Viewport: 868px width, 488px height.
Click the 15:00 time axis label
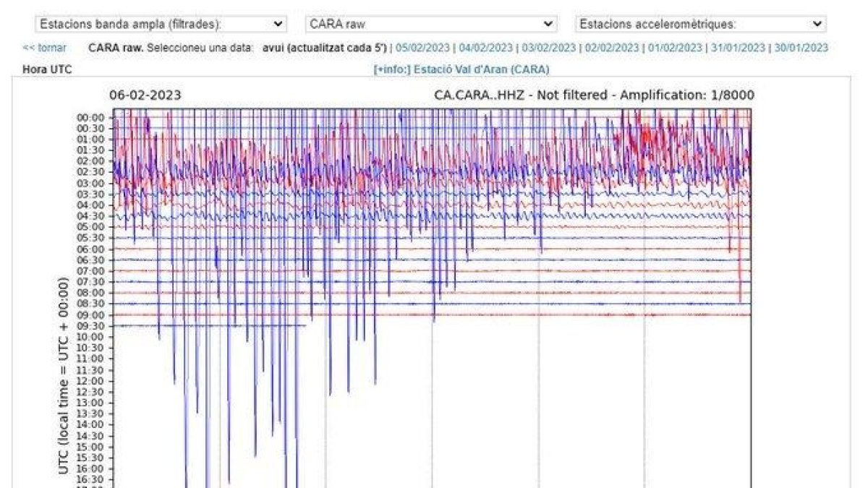coord(91,446)
